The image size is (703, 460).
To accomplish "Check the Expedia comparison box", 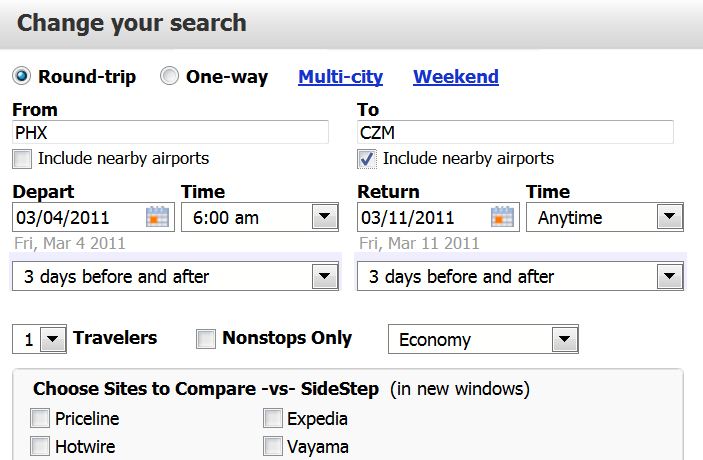I will pos(273,419).
